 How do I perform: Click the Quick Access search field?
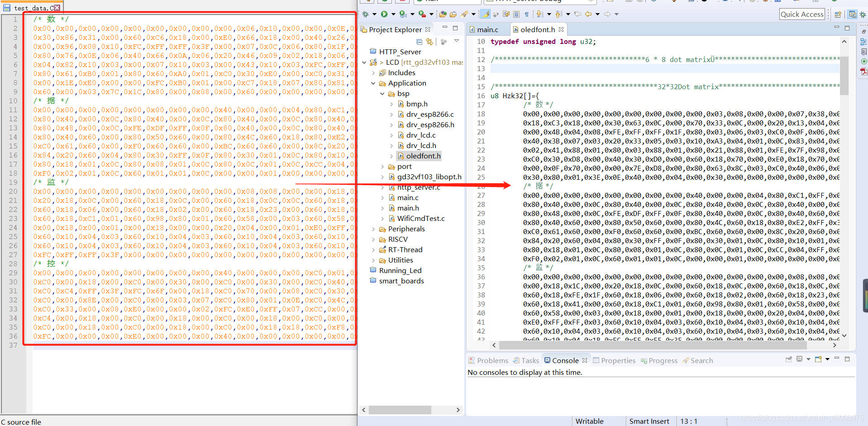point(802,14)
